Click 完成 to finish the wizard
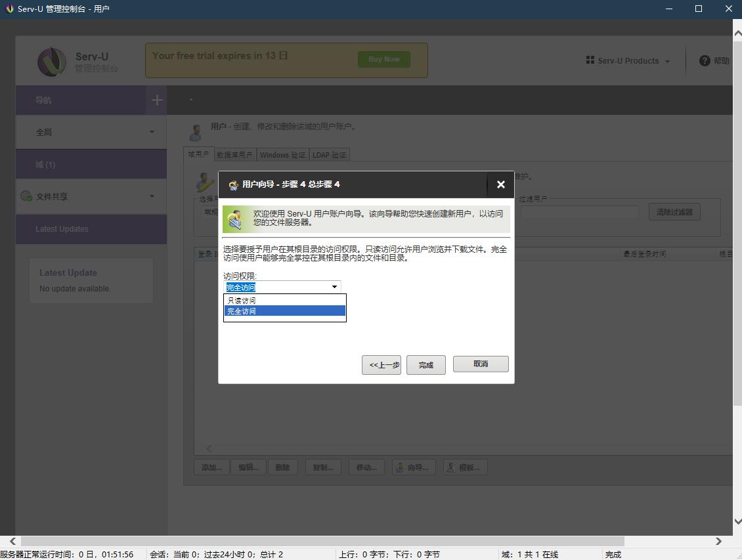Image resolution: width=742 pixels, height=560 pixels. pyautogui.click(x=426, y=365)
